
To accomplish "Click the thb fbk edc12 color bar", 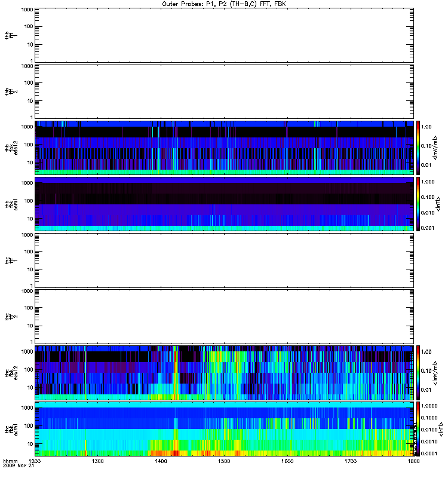I will pyautogui.click(x=418, y=148).
